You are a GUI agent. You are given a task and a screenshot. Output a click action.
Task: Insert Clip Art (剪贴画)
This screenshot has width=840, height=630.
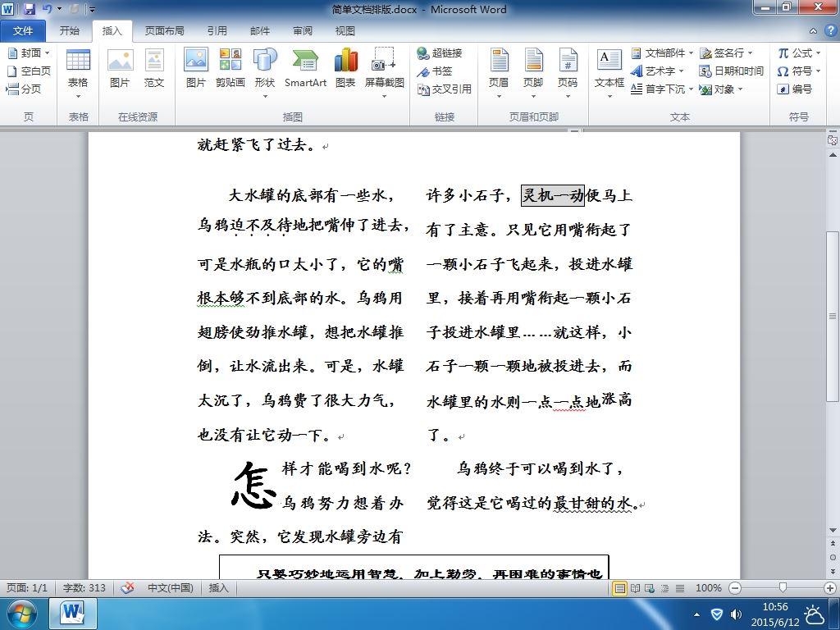coord(231,69)
